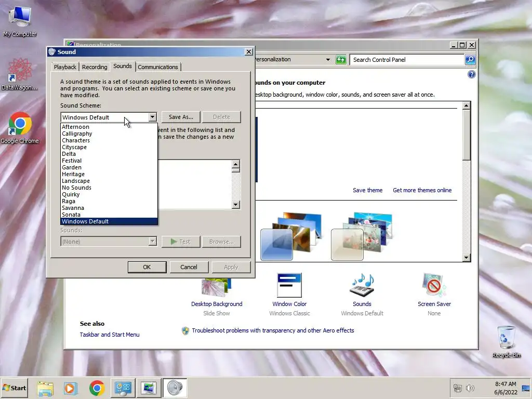Open My Computer desktop icon
The image size is (532, 399).
pyautogui.click(x=20, y=21)
